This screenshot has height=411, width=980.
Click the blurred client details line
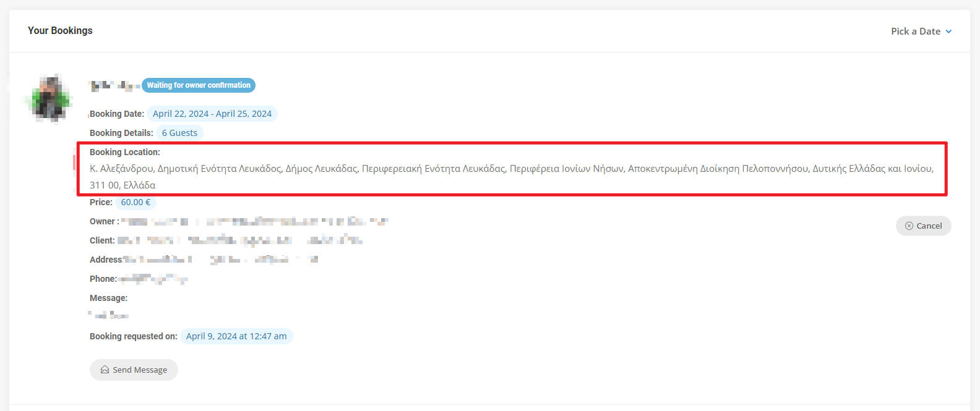(240, 240)
